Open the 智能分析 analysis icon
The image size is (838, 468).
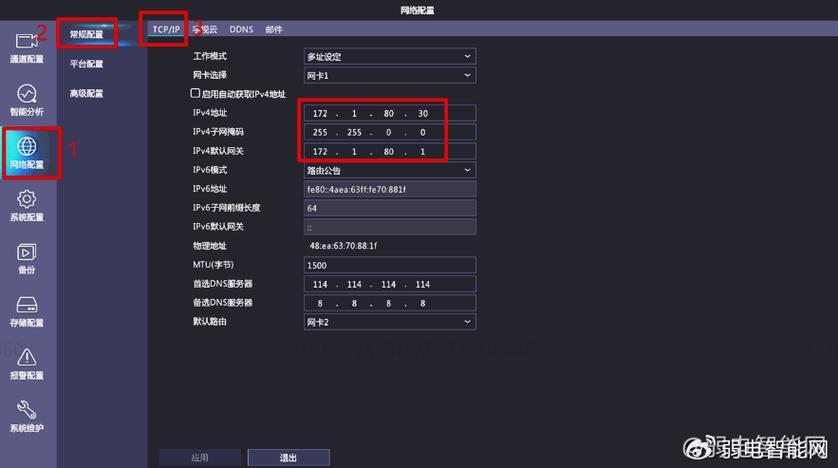(x=27, y=100)
